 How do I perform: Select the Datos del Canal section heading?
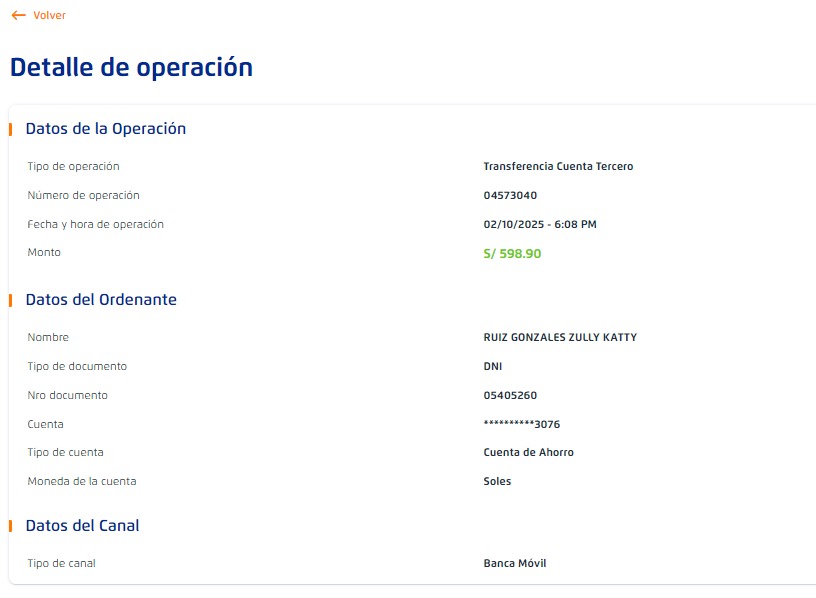coord(82,526)
